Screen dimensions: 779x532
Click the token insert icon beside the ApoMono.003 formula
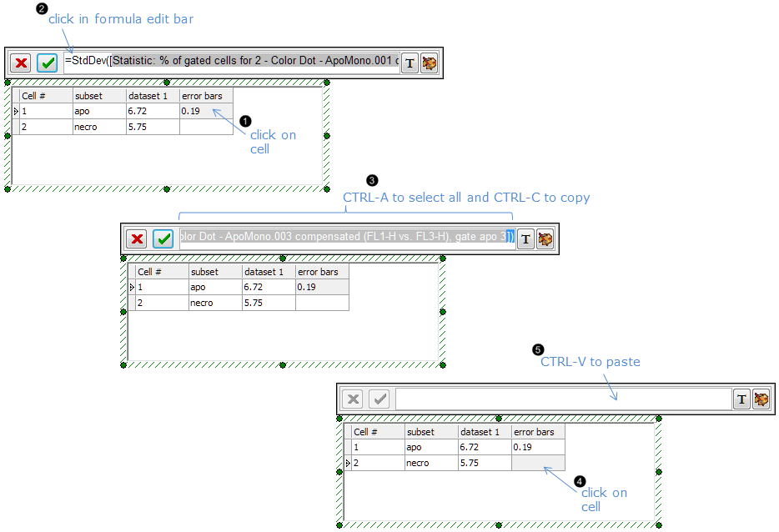[545, 239]
